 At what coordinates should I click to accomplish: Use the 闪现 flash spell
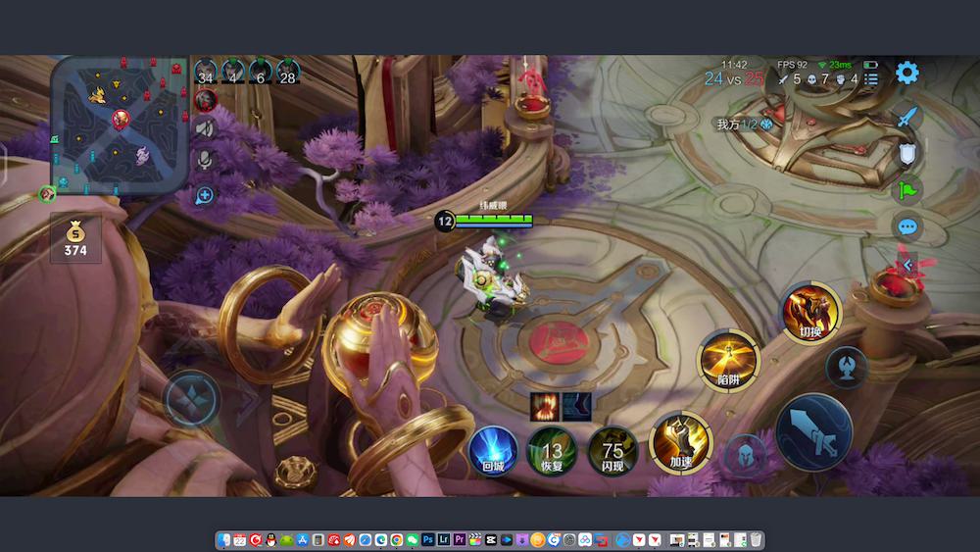(x=612, y=451)
